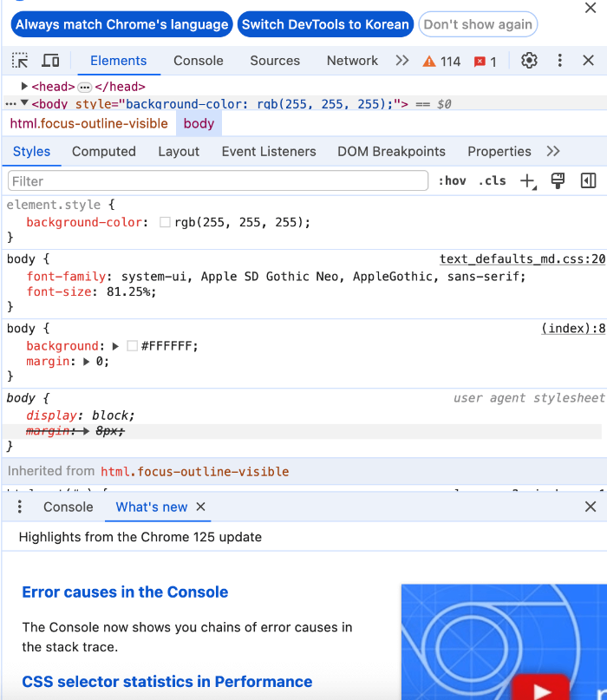Focus the Styles Filter field
The image size is (607, 700).
coord(218,180)
